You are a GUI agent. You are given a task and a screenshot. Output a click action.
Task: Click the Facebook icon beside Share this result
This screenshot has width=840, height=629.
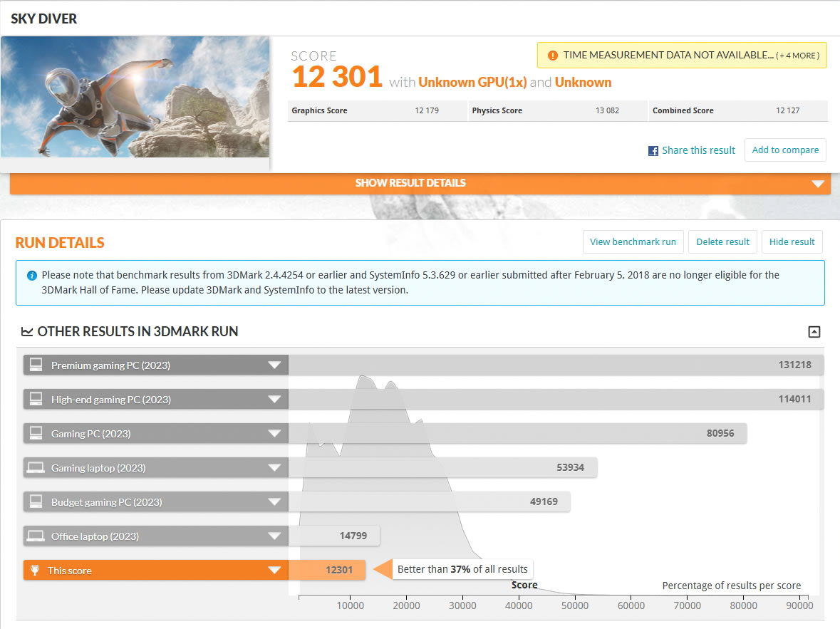pyautogui.click(x=653, y=151)
